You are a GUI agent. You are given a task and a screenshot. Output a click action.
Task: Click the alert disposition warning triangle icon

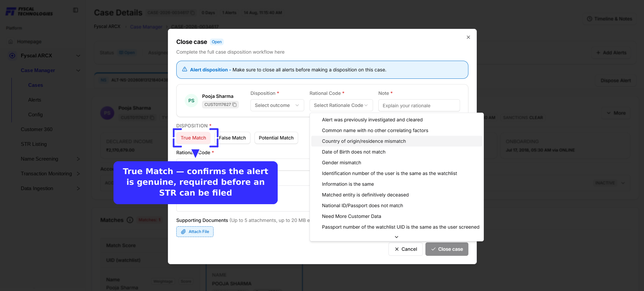pos(185,69)
